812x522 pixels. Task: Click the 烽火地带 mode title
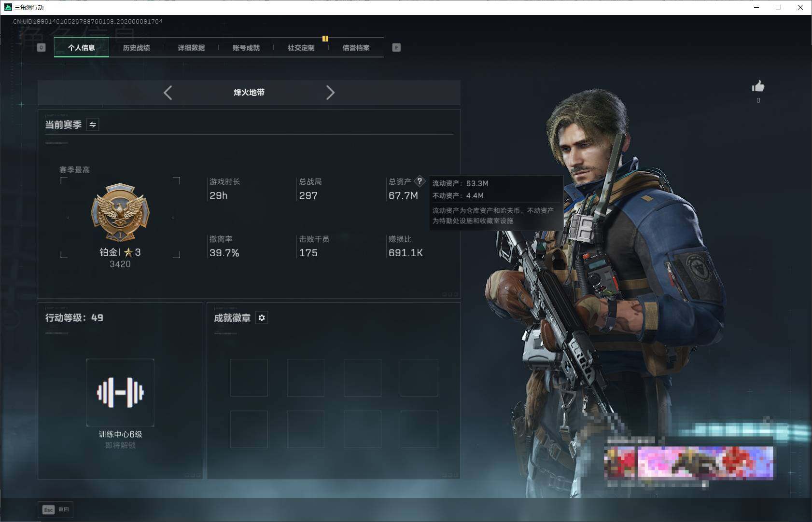pos(249,92)
